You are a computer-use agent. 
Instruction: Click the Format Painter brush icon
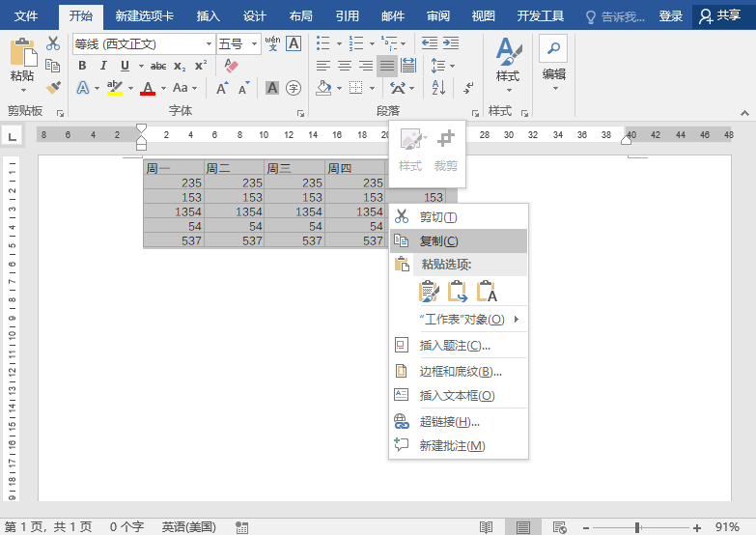[53, 87]
